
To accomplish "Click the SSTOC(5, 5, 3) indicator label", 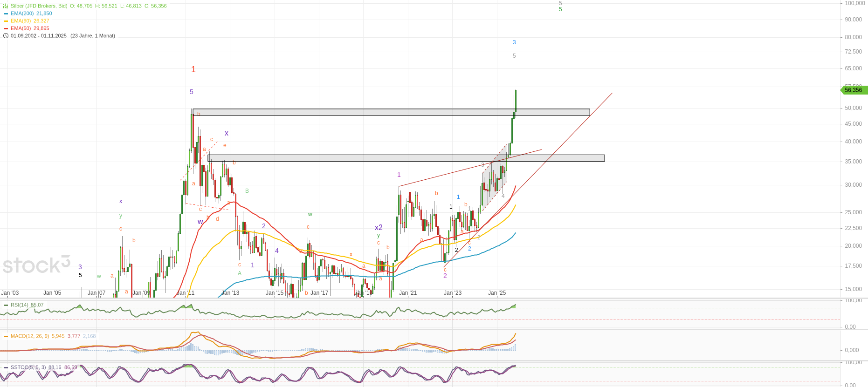I will 28,367.
